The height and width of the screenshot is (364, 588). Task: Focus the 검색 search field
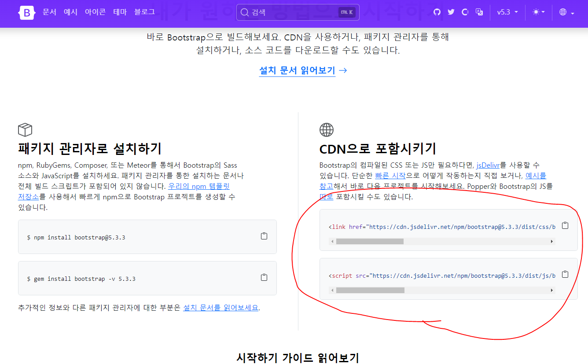tap(298, 12)
